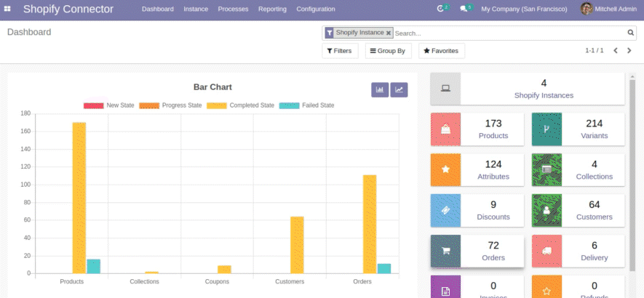Screen dimensions: 644x298
Task: Switch to bar chart view
Action: coord(380,89)
